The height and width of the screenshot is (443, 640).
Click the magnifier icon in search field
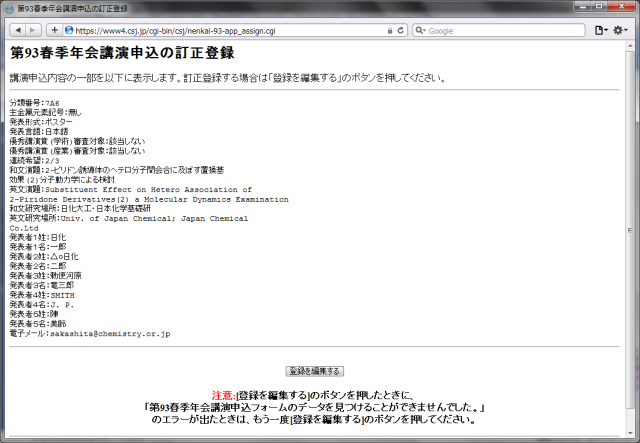419,30
